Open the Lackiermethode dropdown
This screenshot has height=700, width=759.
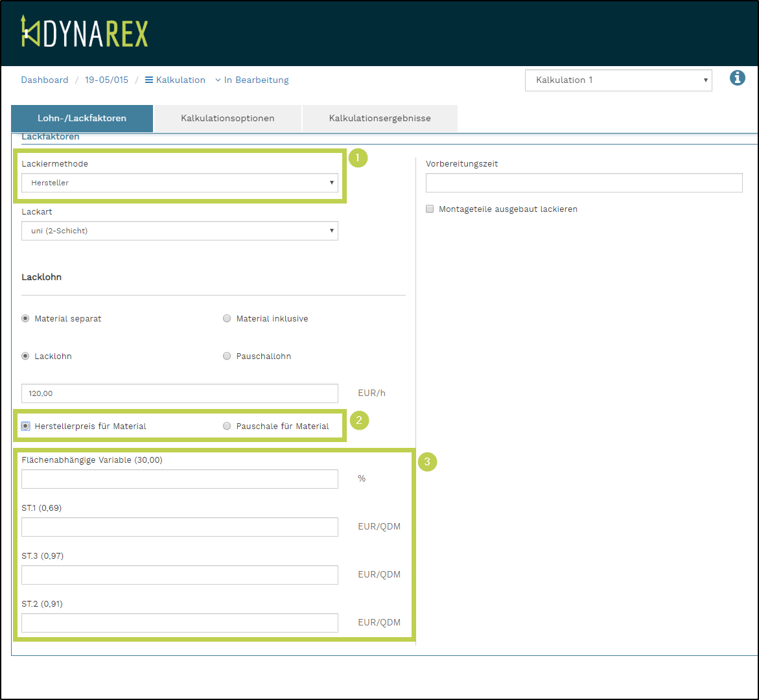point(180,183)
